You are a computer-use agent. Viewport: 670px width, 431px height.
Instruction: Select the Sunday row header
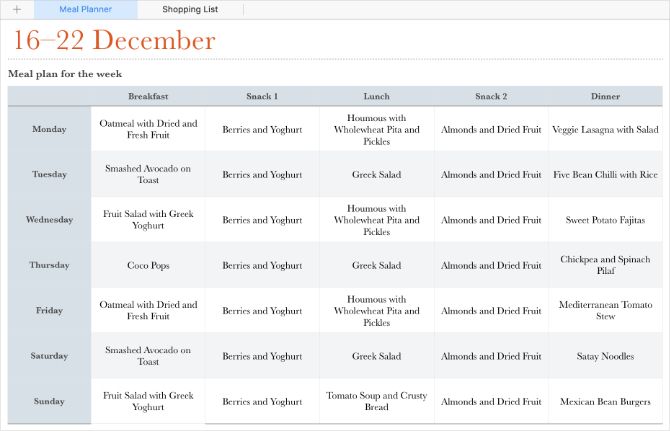tap(49, 401)
